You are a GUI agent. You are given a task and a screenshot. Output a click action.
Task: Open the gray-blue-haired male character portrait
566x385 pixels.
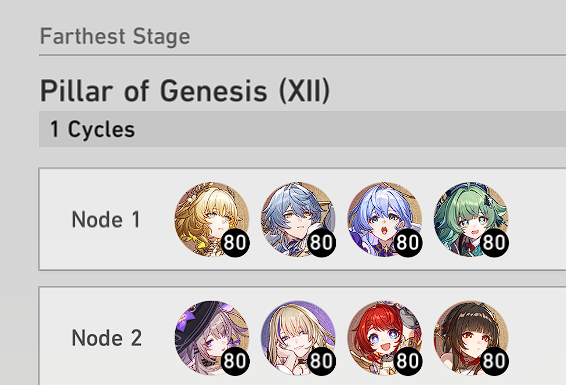point(299,219)
